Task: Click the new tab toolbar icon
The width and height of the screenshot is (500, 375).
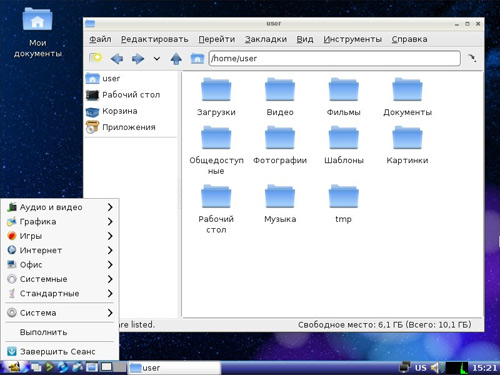Action: 95,58
